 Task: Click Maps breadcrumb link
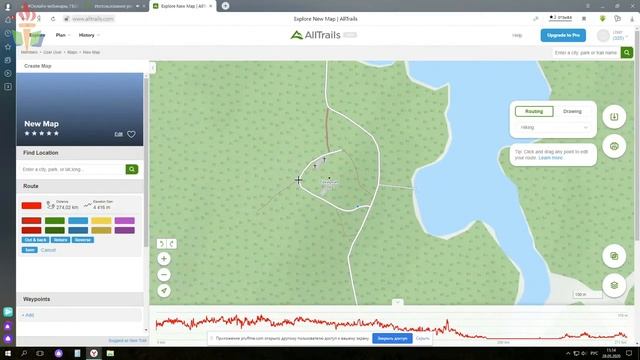pyautogui.click(x=72, y=52)
